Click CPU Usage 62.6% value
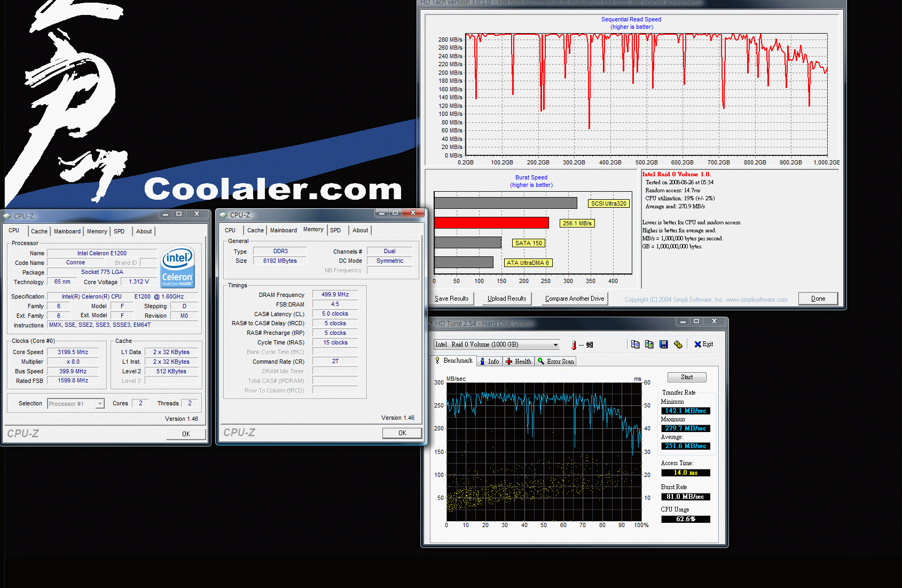902x588 pixels. 686,519
